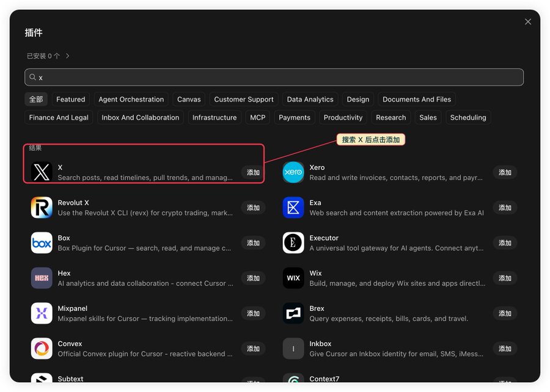Click the Convex plugin logo
The image size is (550, 392).
pyautogui.click(x=42, y=349)
